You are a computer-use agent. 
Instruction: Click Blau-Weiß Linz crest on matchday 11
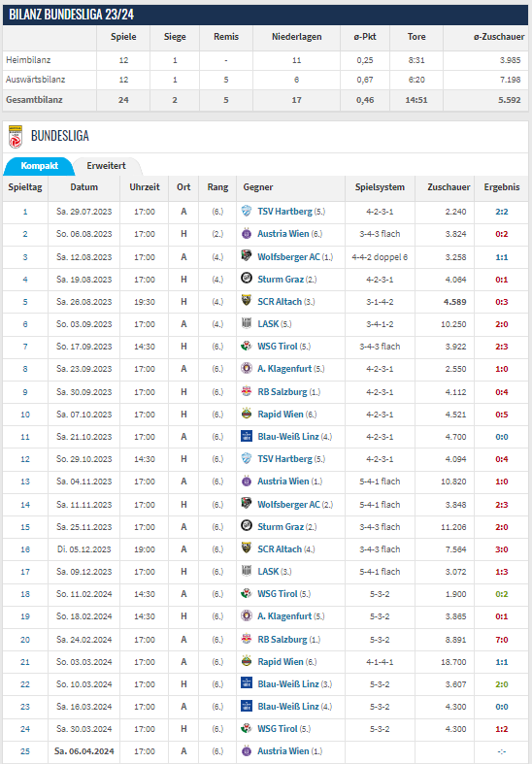pyautogui.click(x=247, y=436)
